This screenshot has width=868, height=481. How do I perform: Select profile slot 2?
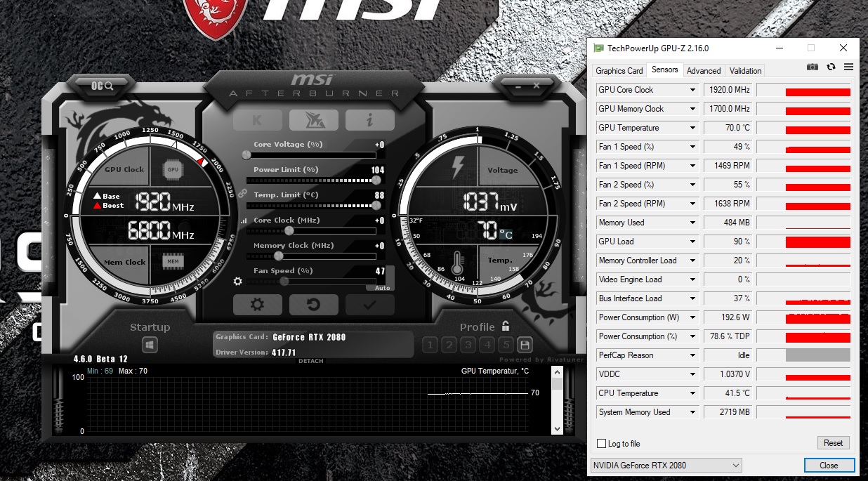click(449, 345)
